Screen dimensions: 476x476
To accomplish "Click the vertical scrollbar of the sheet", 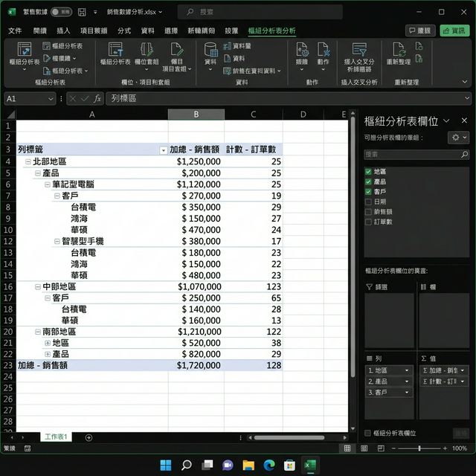I will coord(353,246).
